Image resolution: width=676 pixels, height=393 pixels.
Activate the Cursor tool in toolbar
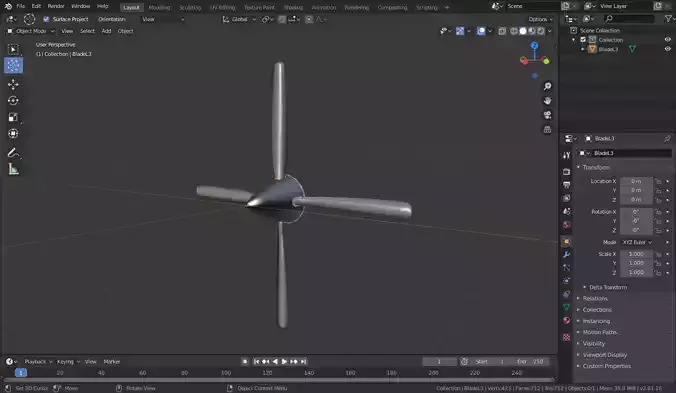[13, 66]
